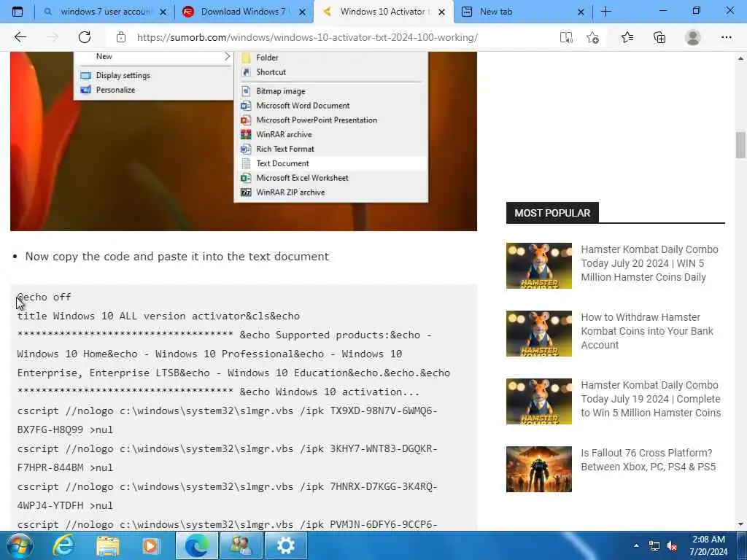This screenshot has height=560, width=747.
Task: View site information lock icon
Action: click(x=121, y=37)
